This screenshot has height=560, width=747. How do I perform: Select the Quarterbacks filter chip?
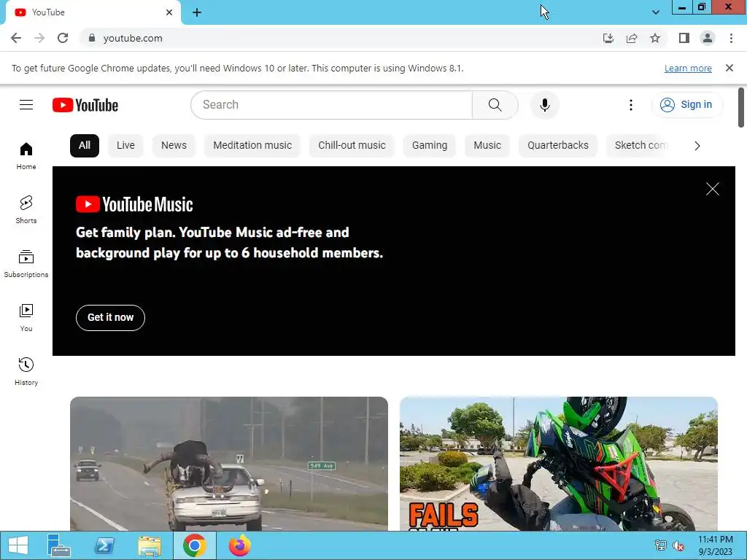coord(558,146)
